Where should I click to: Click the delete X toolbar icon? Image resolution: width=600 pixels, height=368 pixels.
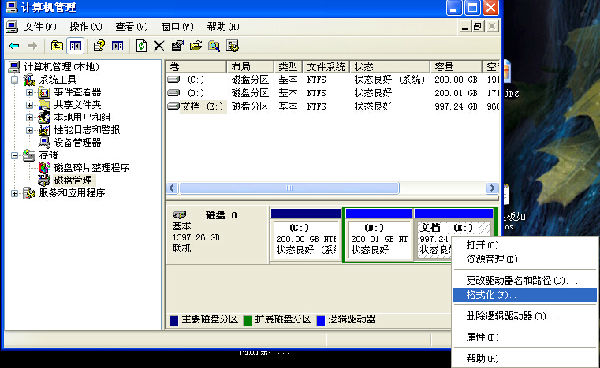tap(159, 46)
